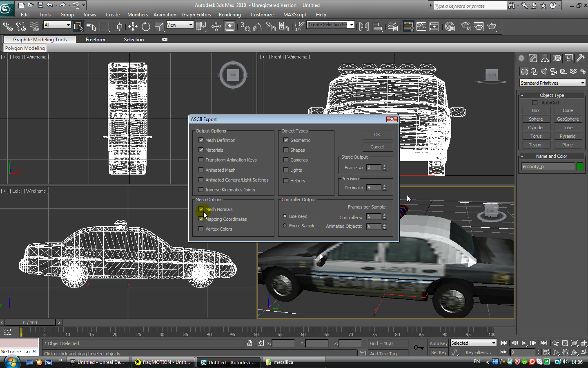Click the Select and Move tool
The height and width of the screenshot is (368, 588).
pos(133,27)
